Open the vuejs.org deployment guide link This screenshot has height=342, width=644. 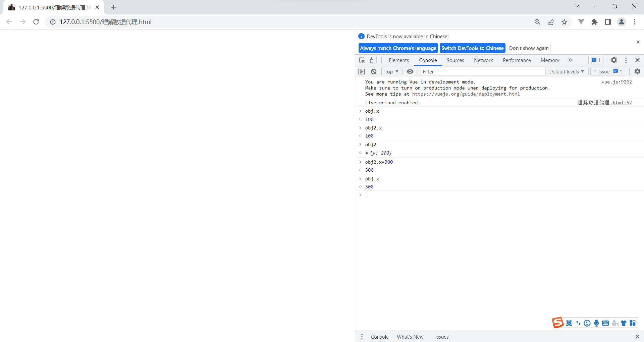[x=466, y=94]
